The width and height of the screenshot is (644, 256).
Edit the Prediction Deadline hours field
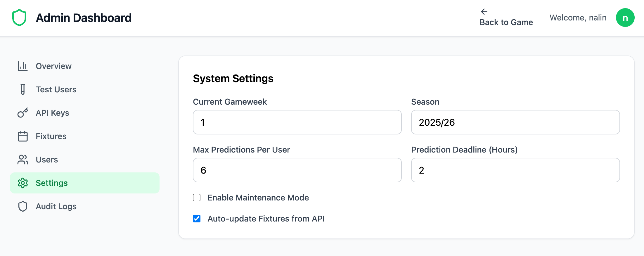click(515, 170)
